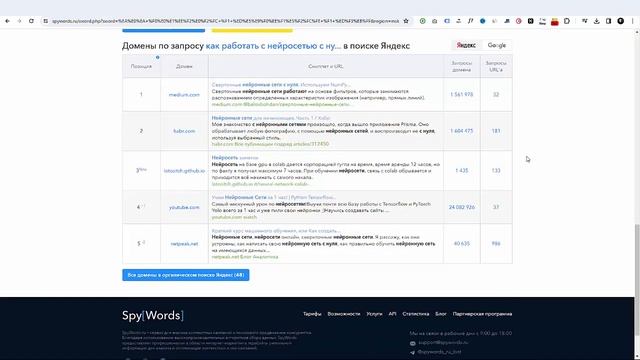Image resolution: width=640 pixels, height=360 pixels.
Task: Click Все домены в органическом поиске Яндекс button
Action: 186,275
